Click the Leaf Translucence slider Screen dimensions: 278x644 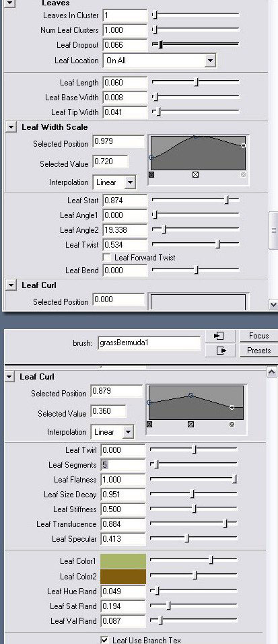pyautogui.click(x=194, y=524)
